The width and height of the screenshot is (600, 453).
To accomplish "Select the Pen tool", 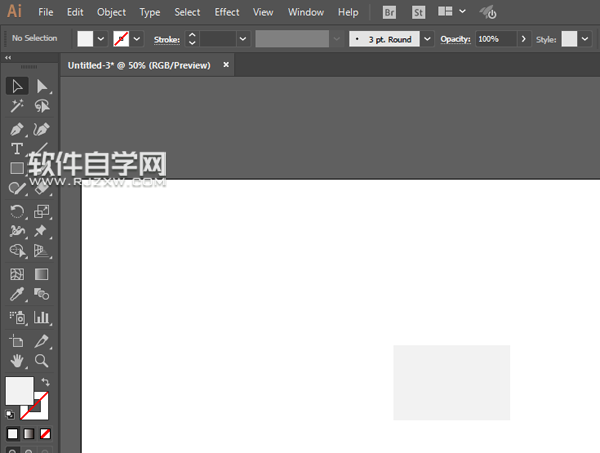I will (17, 129).
